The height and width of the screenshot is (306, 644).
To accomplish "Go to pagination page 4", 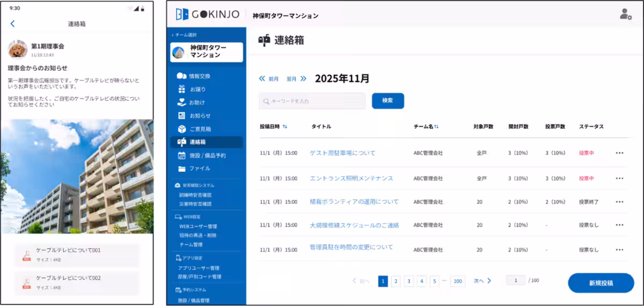I will tap(422, 281).
